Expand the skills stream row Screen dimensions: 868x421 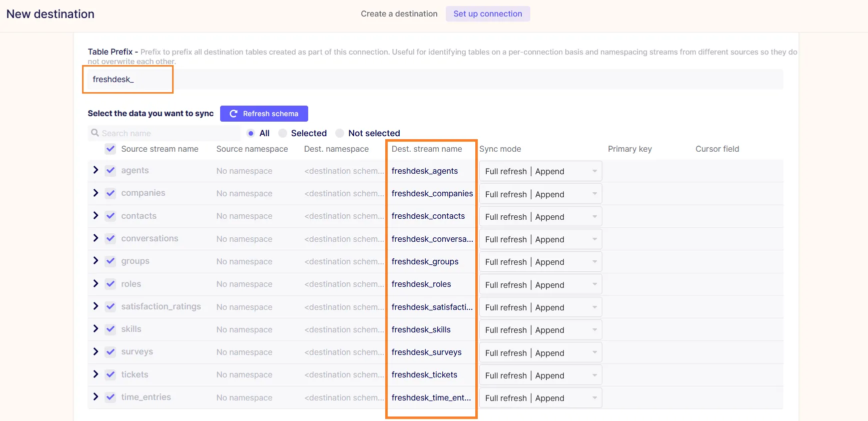[x=96, y=329]
